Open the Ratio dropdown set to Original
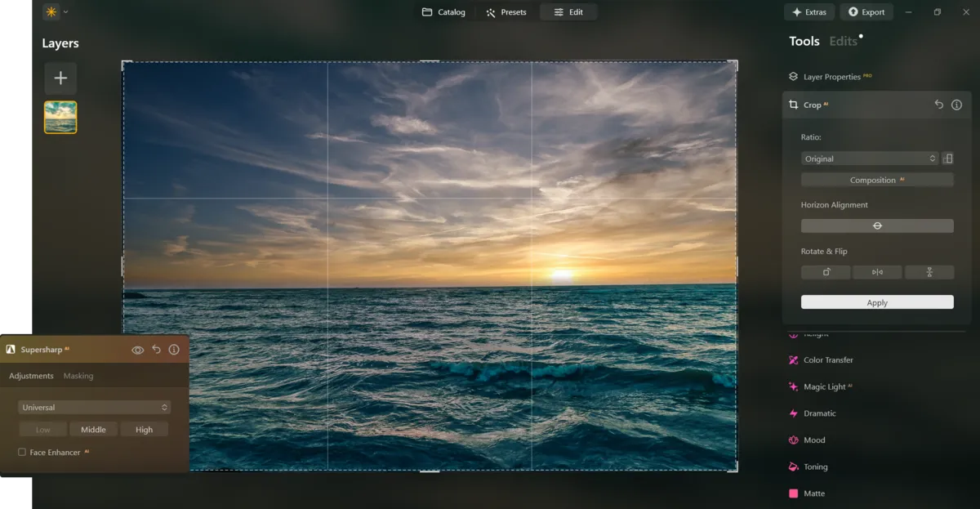980x509 pixels. pyautogui.click(x=869, y=159)
